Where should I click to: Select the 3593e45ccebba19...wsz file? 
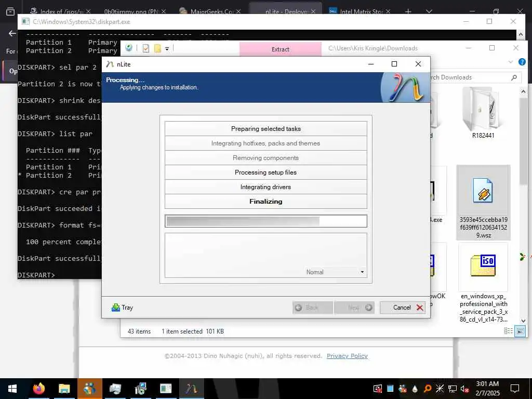[483, 203]
